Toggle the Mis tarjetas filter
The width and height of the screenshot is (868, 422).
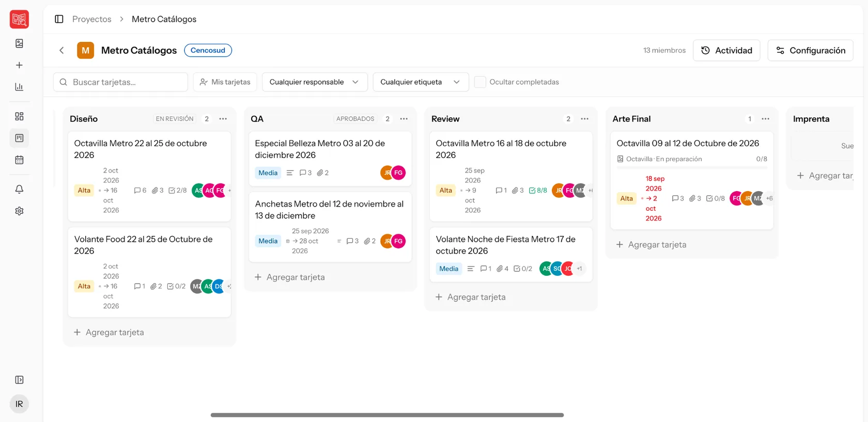coord(225,82)
